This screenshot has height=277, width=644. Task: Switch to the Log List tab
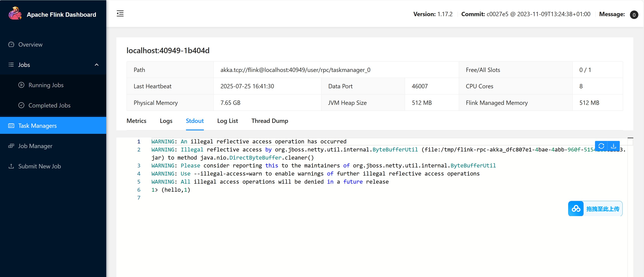[x=227, y=121]
